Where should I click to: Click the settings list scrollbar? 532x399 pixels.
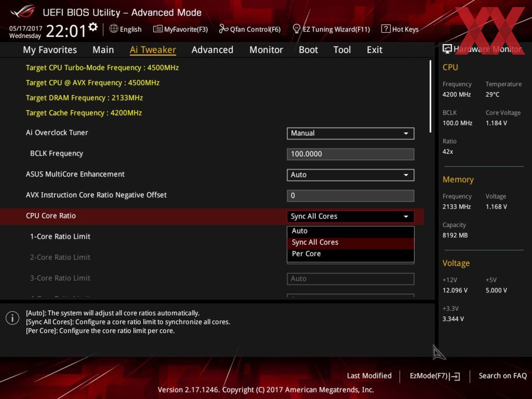[430, 96]
